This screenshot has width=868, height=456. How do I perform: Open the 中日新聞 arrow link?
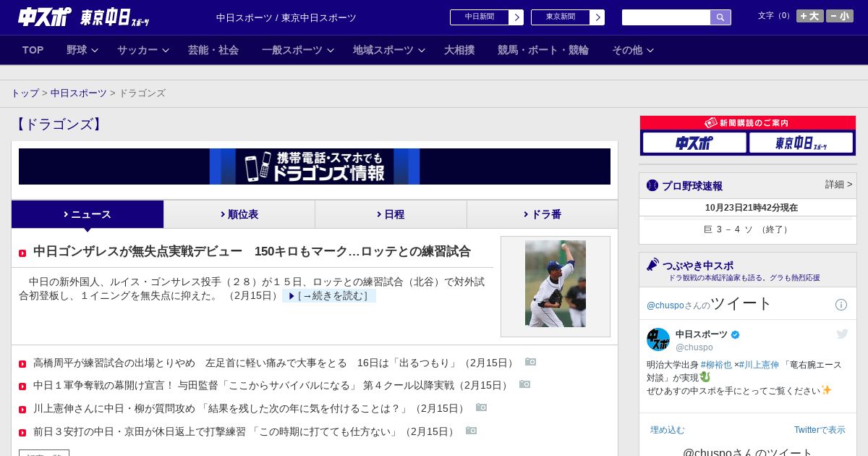(516, 17)
